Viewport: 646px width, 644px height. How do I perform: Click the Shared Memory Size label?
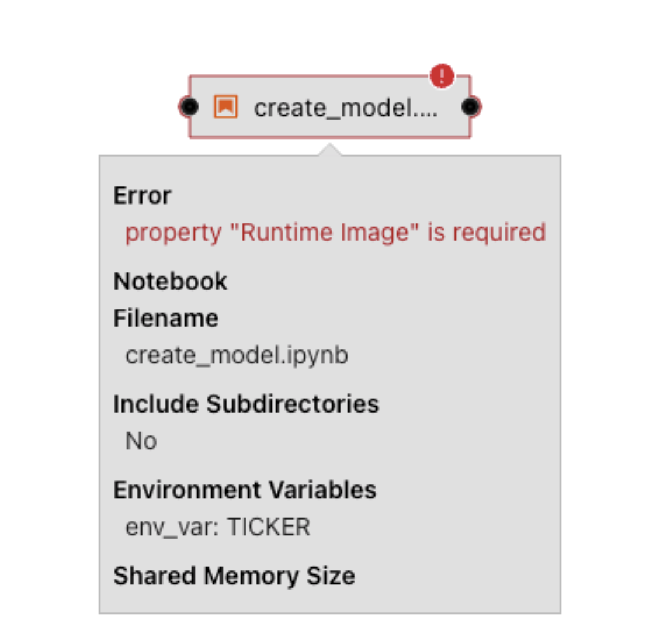(x=234, y=576)
